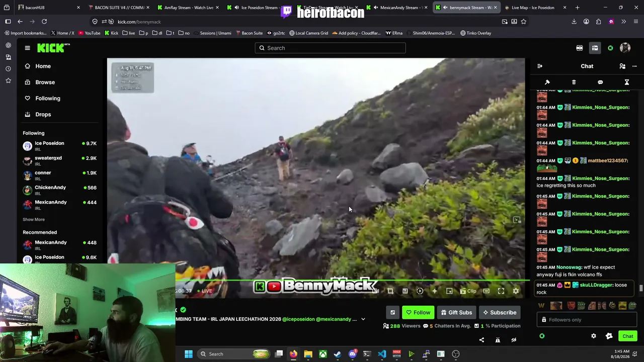
Task: Click the sparkle icon in player controls
Action: [435, 291]
